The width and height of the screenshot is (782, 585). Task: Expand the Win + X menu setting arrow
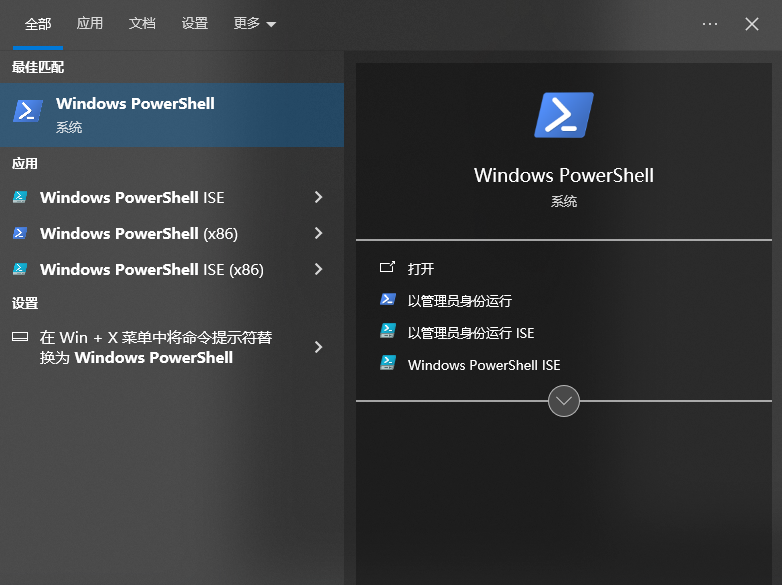[319, 347]
